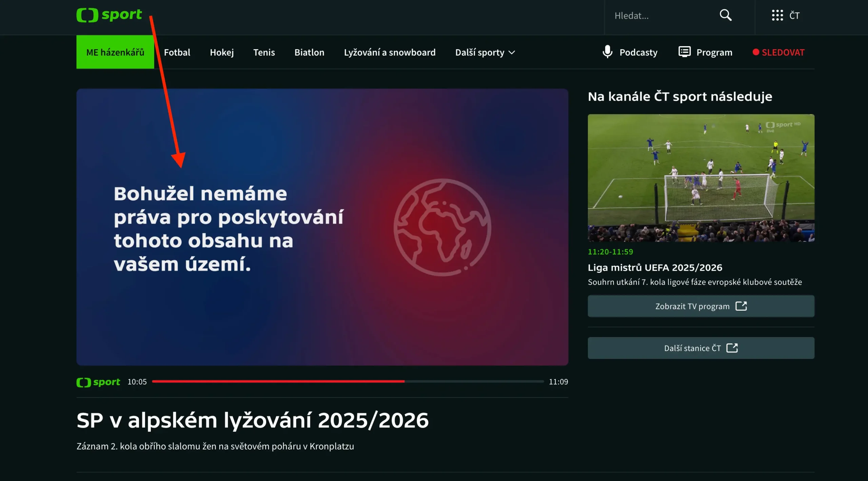Collapse the Další sporty sports list
This screenshot has width=868, height=481.
click(485, 52)
